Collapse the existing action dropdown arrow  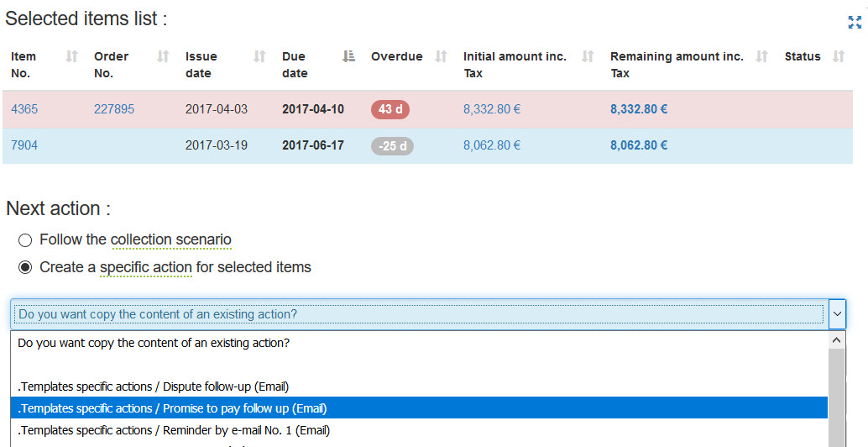[x=837, y=315]
